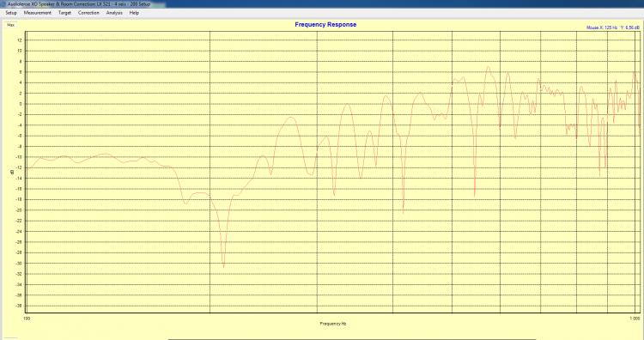The image size is (644, 340).
Task: Open the Target menu
Action: pyautogui.click(x=64, y=13)
